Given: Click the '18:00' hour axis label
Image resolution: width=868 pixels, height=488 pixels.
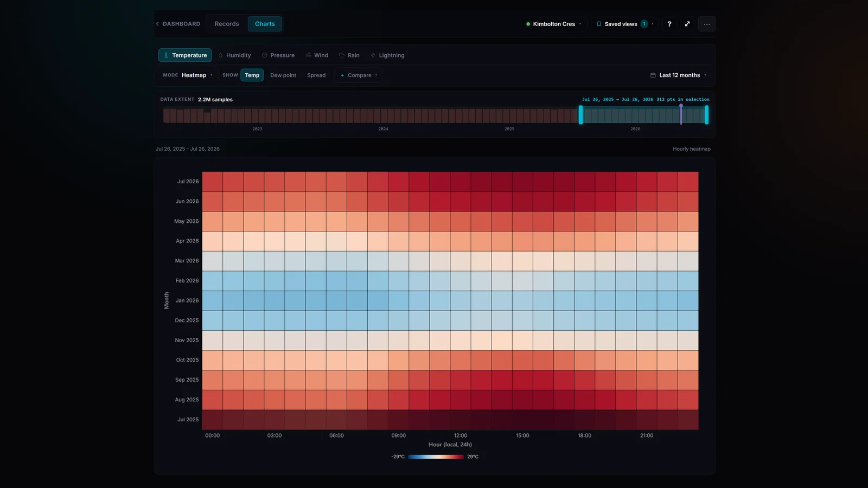Looking at the screenshot, I should (x=584, y=435).
